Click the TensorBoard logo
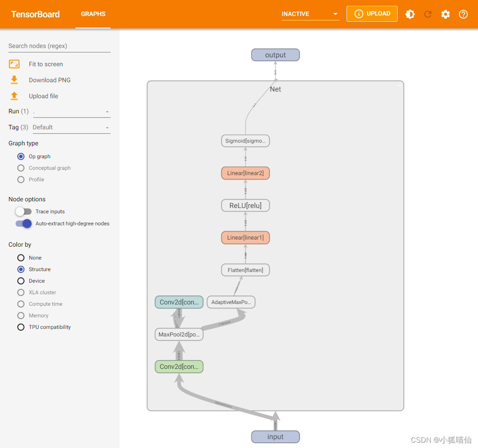This screenshot has height=448, width=478. point(35,14)
